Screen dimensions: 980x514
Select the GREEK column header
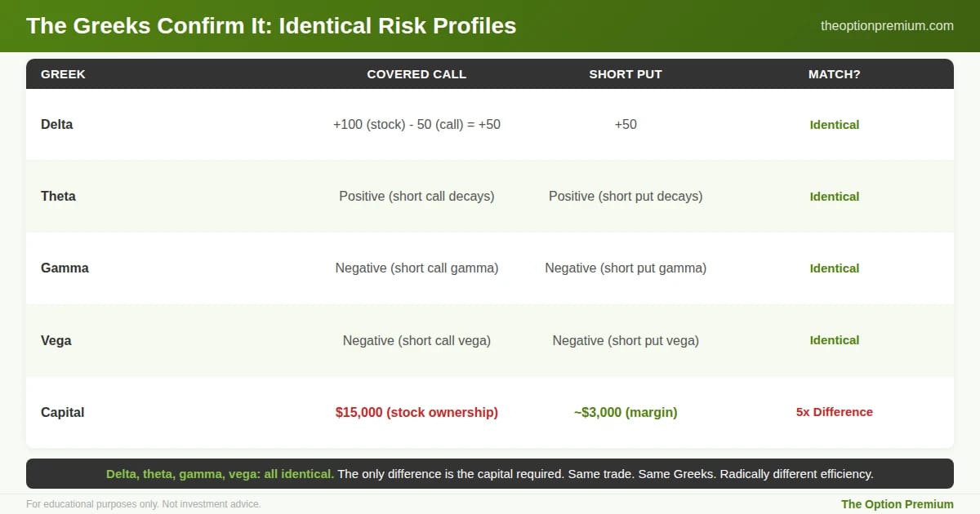(x=63, y=74)
